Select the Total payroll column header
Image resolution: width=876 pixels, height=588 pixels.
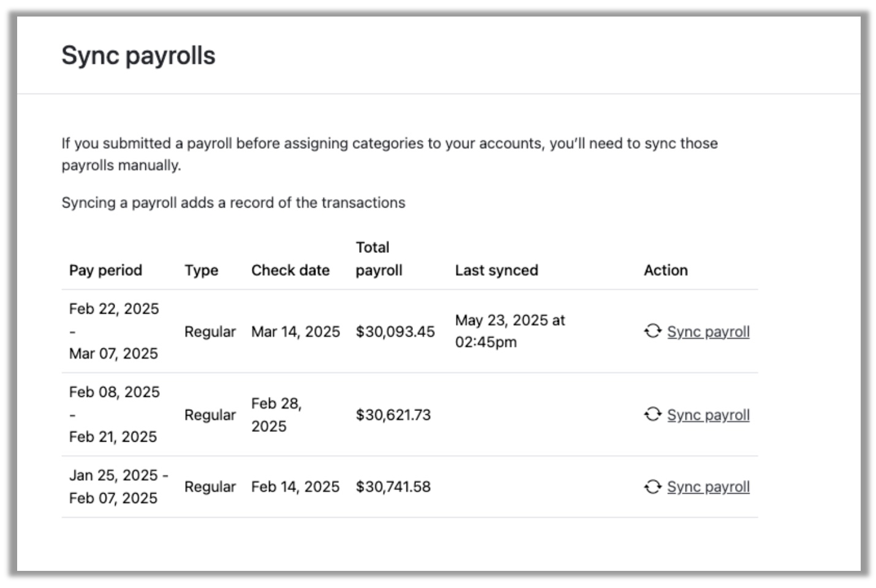[x=379, y=259]
